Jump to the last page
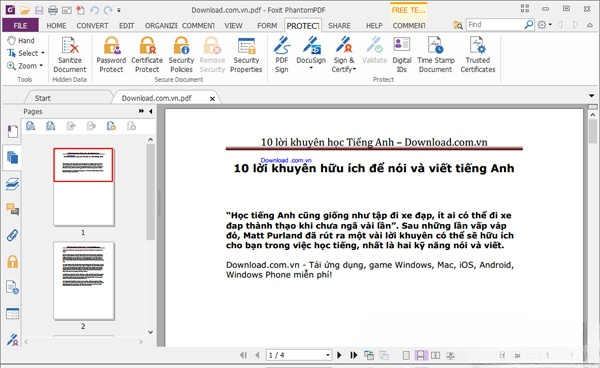The width and height of the screenshot is (600, 368). [354, 355]
